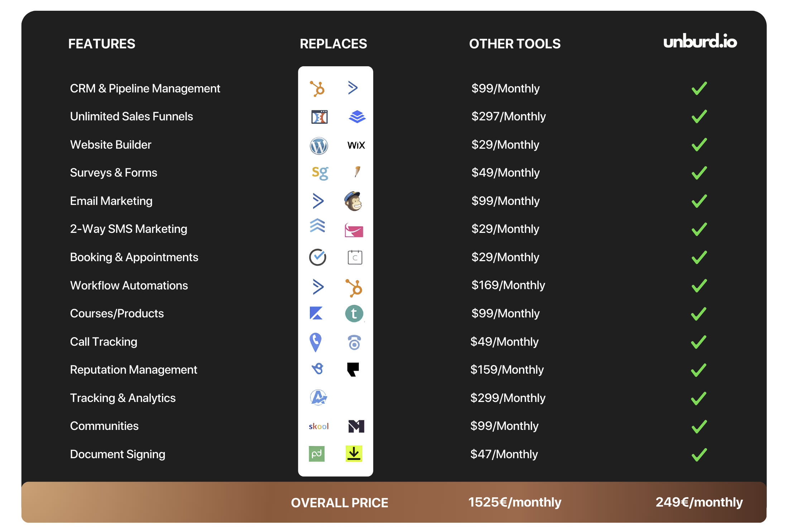This screenshot has height=532, width=788.
Task: Click the SurveyGizmo 'sg' icon
Action: coord(319,173)
